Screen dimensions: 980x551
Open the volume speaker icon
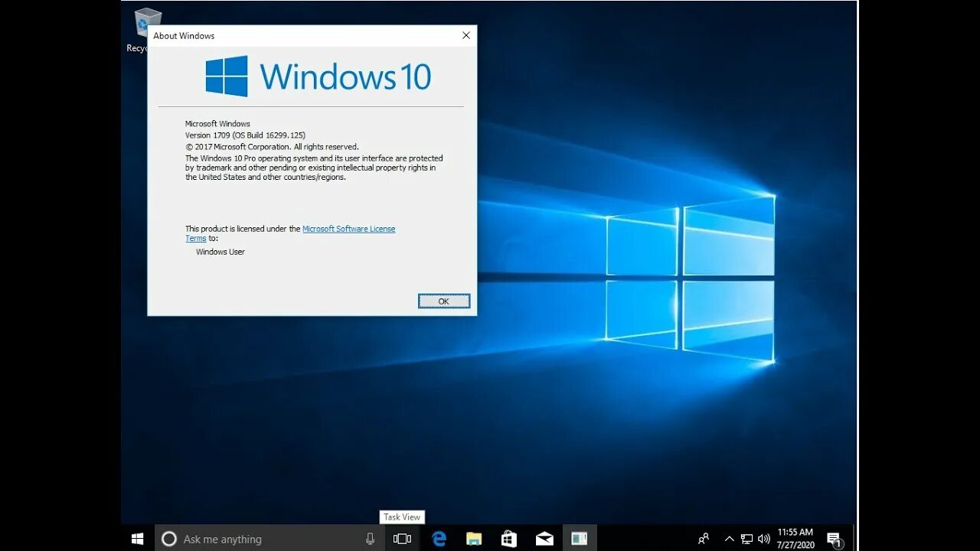763,539
